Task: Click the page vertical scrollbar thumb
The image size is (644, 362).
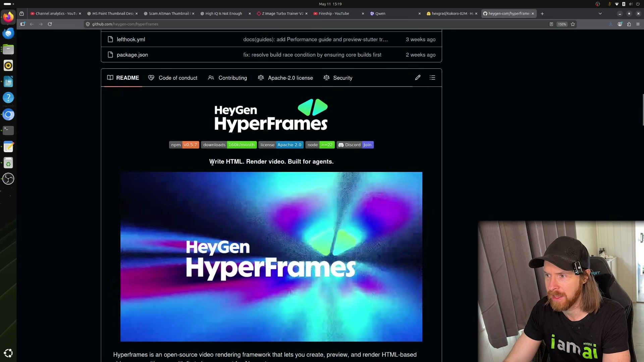Action: pos(643,110)
